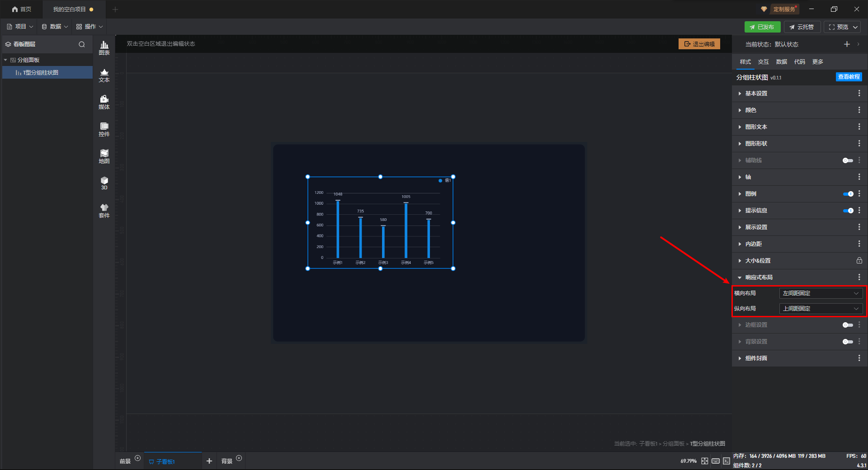The height and width of the screenshot is (470, 868).
Task: Enable the 辅助线 guide line switch
Action: (848, 160)
